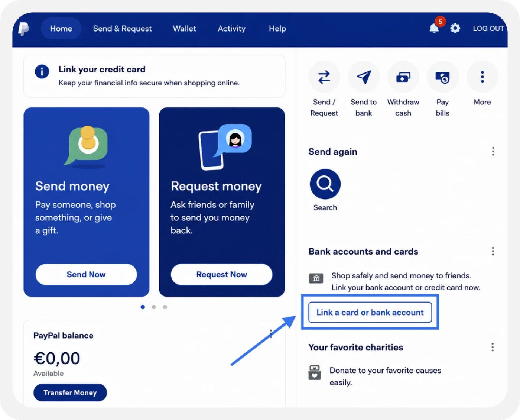520x420 pixels.
Task: Click the PayPal balance heading
Action: click(64, 336)
